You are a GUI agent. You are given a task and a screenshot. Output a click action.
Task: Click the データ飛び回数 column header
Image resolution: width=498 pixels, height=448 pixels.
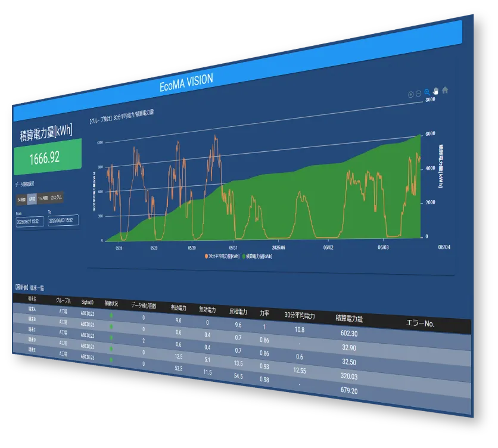pos(144,306)
